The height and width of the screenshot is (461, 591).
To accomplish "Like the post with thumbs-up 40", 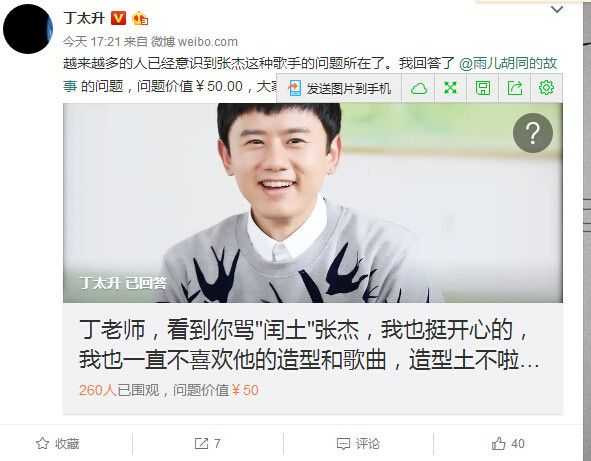I will 508,444.
